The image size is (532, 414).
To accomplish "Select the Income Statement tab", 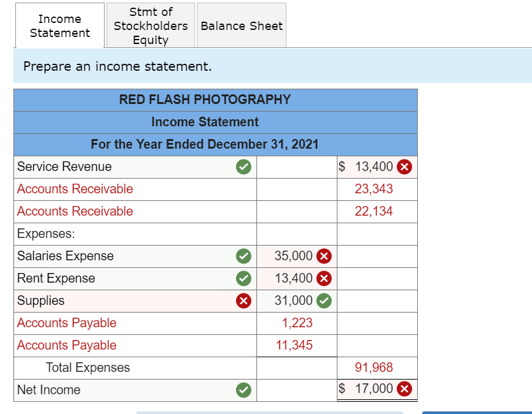I will (x=59, y=26).
